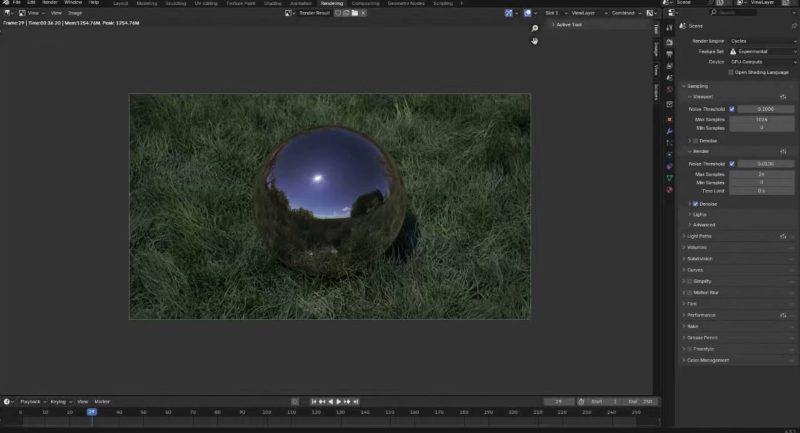Open the Image menu in image editor
The image size is (800, 433).
[75, 13]
